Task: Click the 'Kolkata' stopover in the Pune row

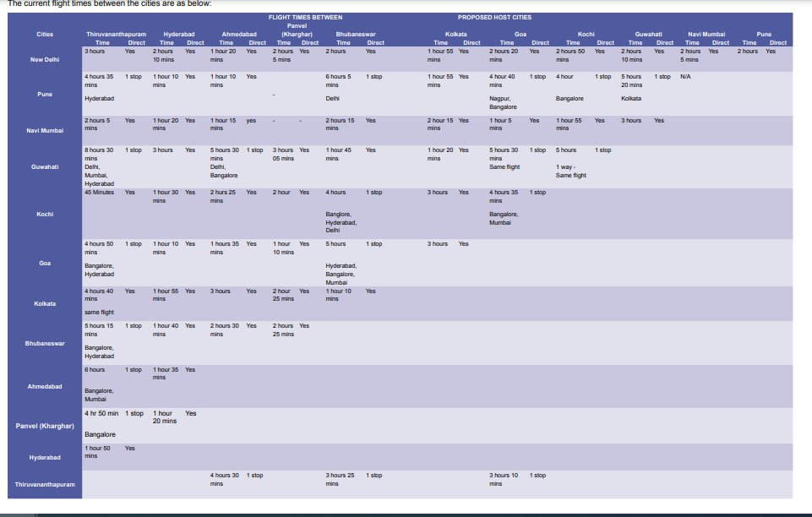Action: [631, 98]
